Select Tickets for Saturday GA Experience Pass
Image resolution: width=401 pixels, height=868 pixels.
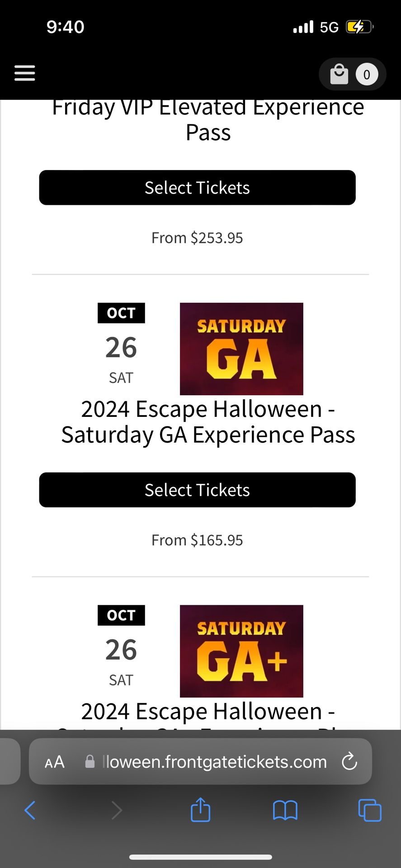click(x=197, y=490)
